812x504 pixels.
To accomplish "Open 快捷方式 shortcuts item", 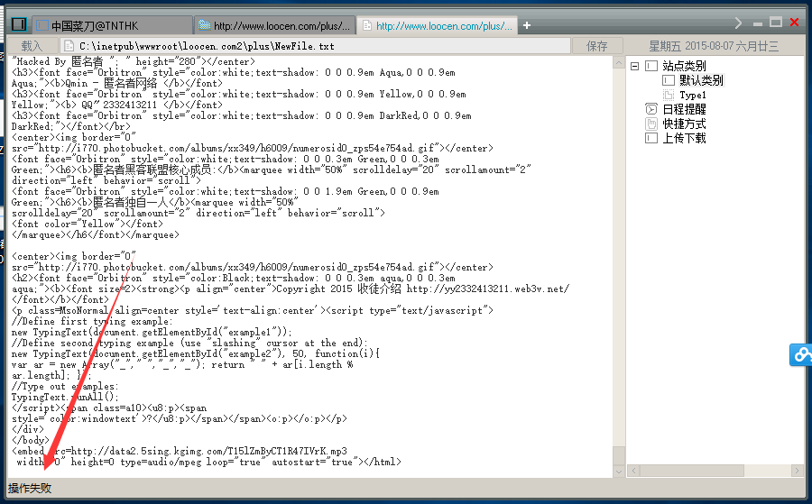I will 684,124.
